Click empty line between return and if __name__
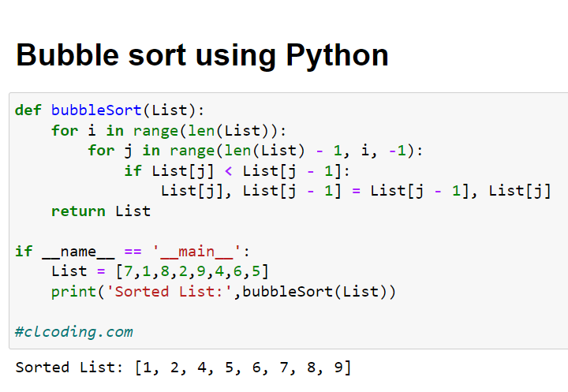The width and height of the screenshot is (568, 392). pyautogui.click(x=237, y=231)
